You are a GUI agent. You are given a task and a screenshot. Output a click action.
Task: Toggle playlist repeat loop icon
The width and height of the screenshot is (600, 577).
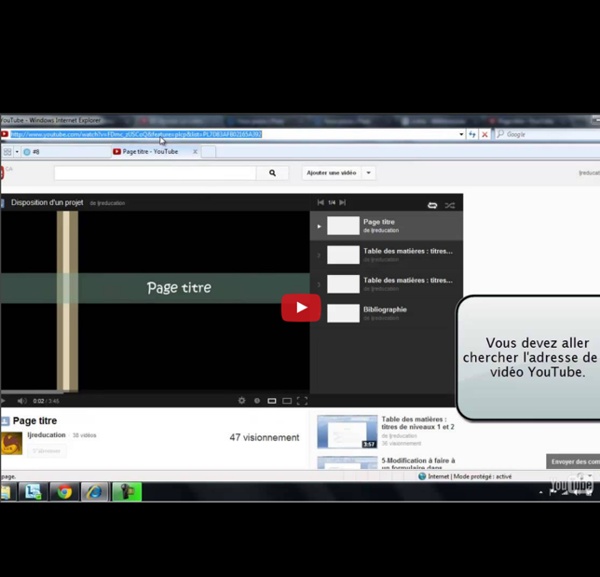point(432,205)
